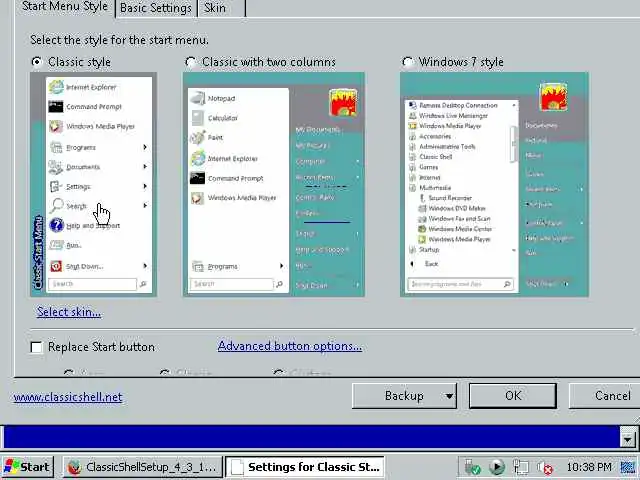Click the Classic style preview thumbnail
The image size is (640, 480).
(x=93, y=184)
